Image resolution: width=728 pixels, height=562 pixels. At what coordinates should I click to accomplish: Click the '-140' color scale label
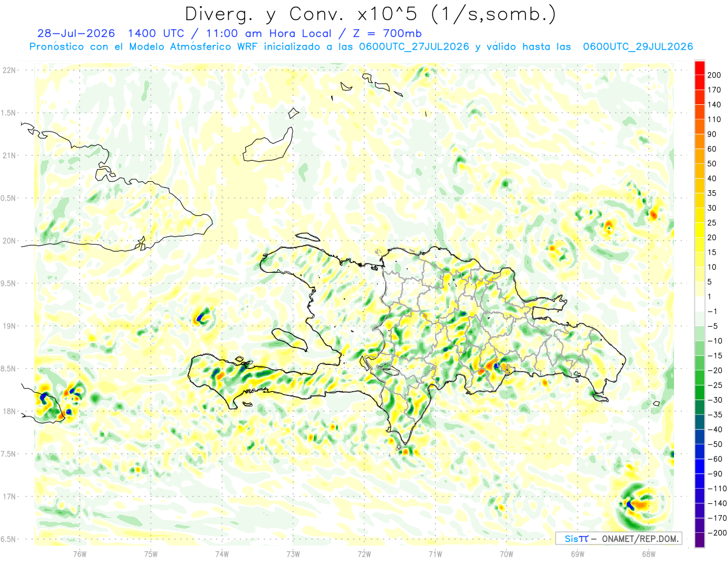(x=716, y=503)
